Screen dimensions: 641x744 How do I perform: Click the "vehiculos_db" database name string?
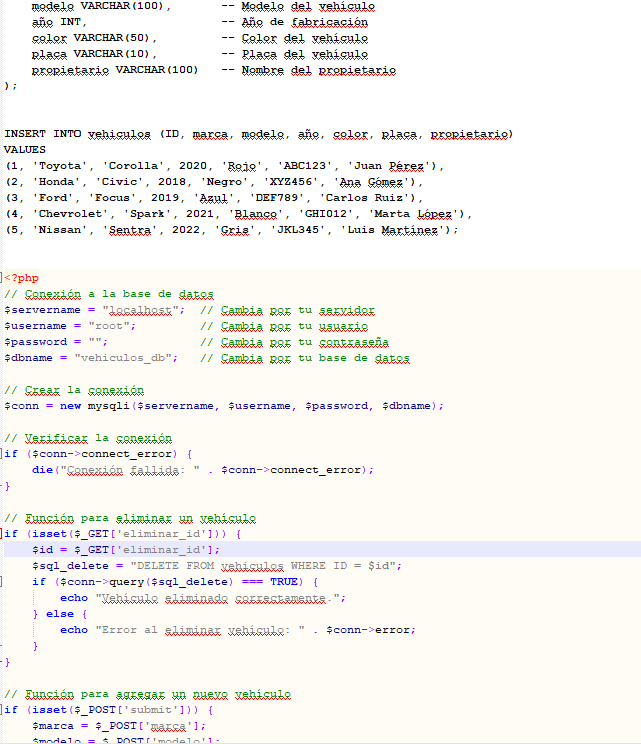[x=133, y=358]
